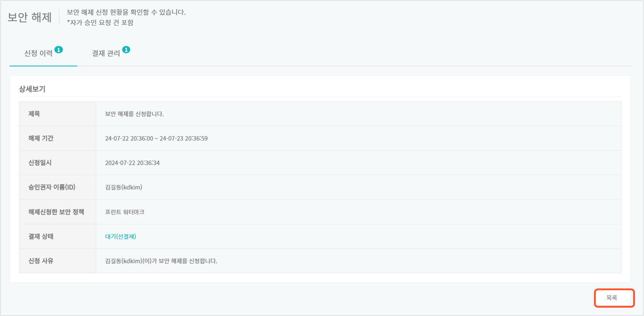Click approver name 김길동(kdkim)
Screen dimensions: 644x316
(124, 187)
